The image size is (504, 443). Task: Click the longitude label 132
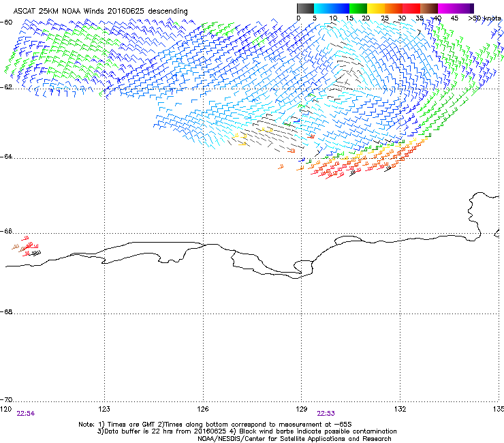[x=400, y=408]
